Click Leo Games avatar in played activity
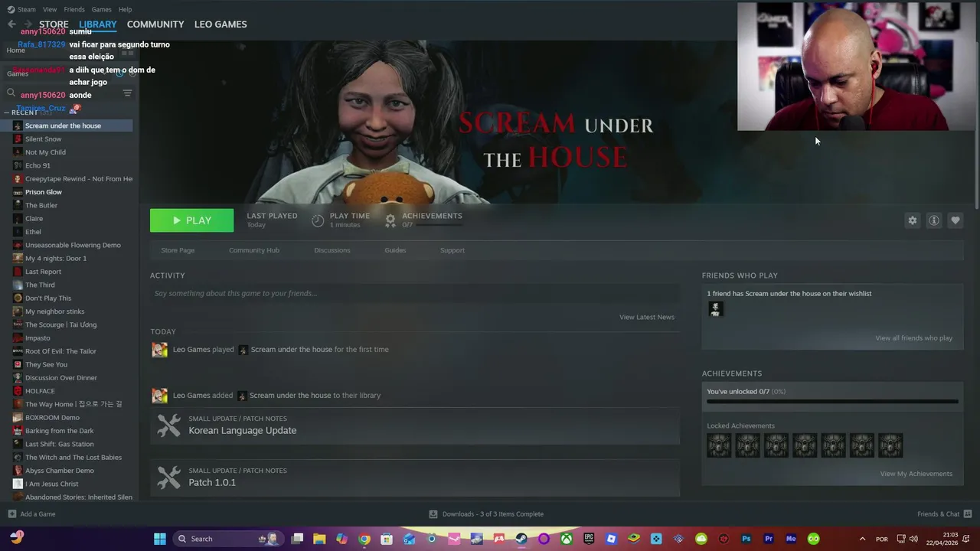This screenshot has height=551, width=980. pos(159,350)
